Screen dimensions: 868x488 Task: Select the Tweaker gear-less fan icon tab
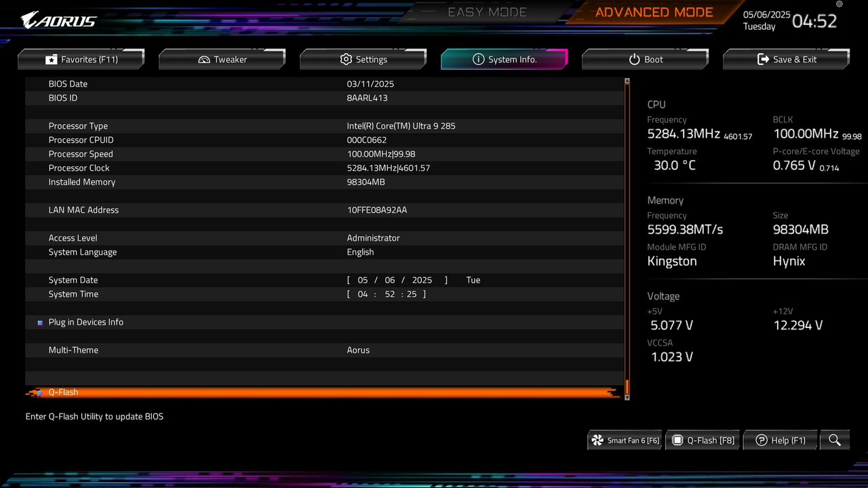click(x=203, y=59)
